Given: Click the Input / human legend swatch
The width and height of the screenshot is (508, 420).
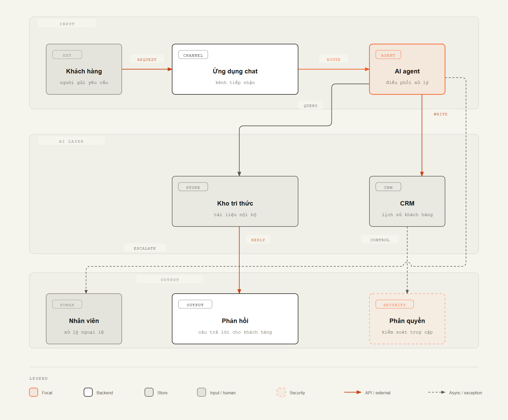Looking at the screenshot, I should (x=202, y=392).
